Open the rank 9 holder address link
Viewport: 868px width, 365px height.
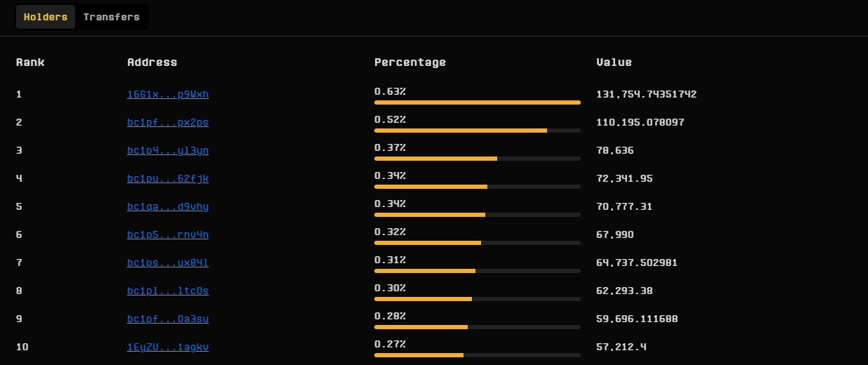coord(168,319)
